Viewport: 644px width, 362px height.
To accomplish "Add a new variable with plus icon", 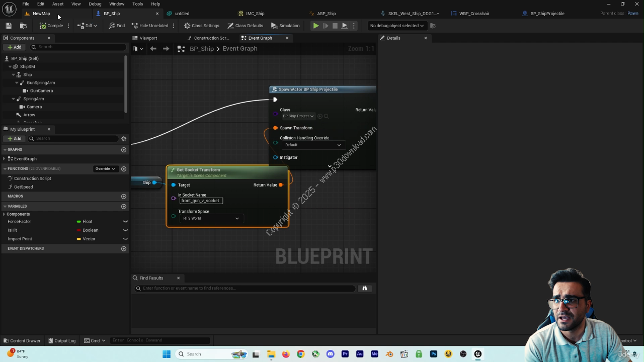I will point(124,206).
